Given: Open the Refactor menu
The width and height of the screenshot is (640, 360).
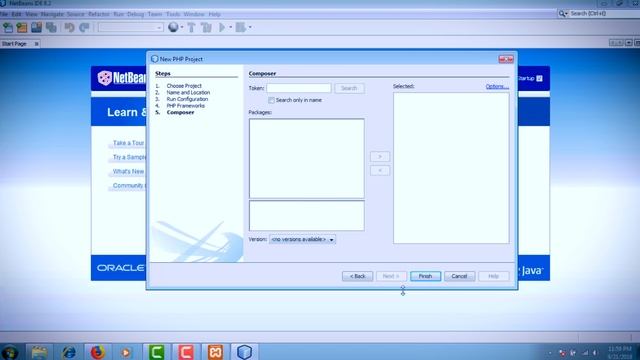Looking at the screenshot, I should (x=99, y=14).
